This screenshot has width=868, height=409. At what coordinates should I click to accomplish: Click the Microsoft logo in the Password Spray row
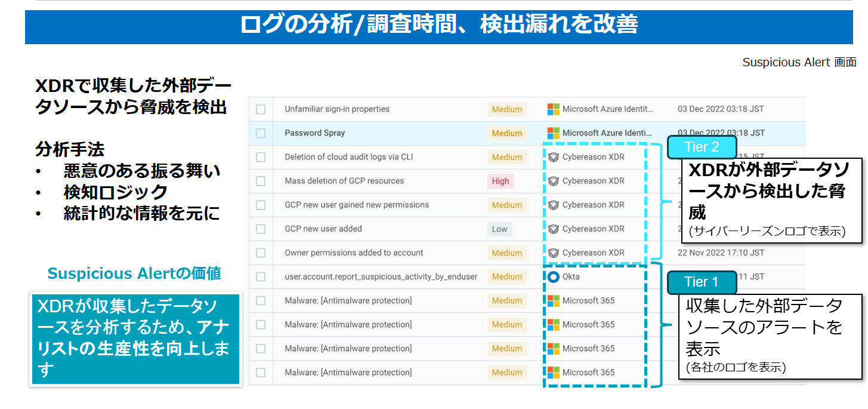[554, 133]
